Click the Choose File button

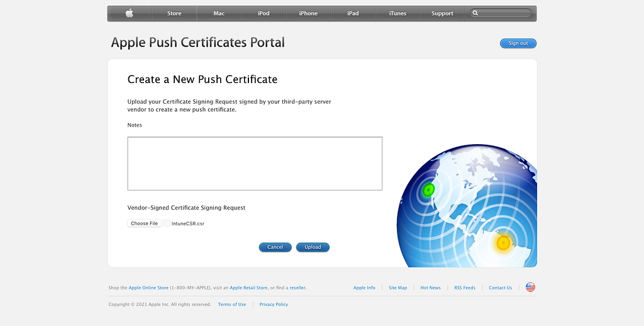coord(144,223)
